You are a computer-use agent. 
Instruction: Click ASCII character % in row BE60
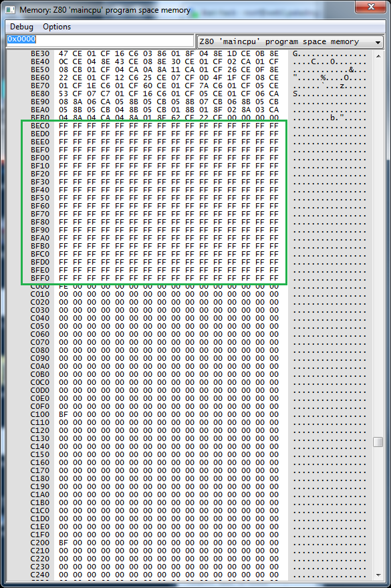[323, 78]
